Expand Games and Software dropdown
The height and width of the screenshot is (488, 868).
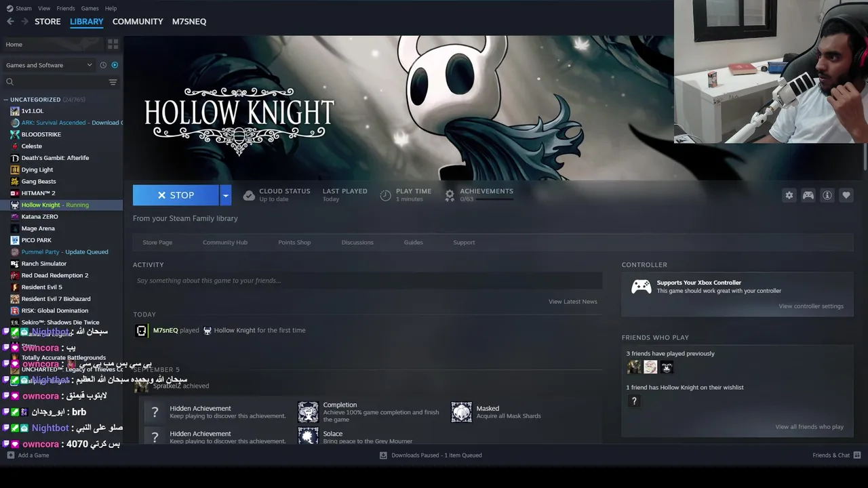pyautogui.click(x=49, y=65)
